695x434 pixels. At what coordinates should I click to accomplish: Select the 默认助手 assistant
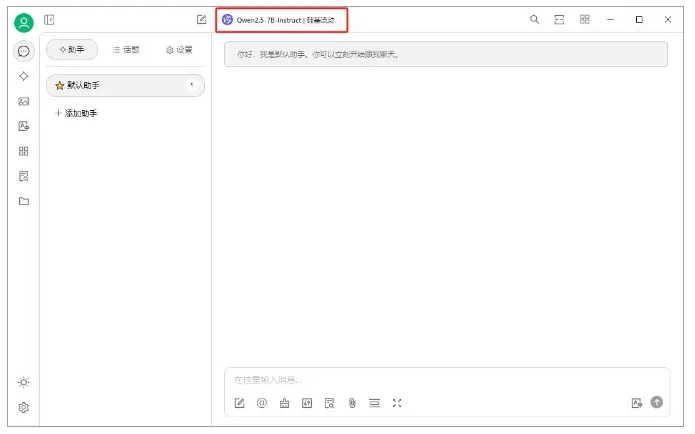tap(125, 85)
